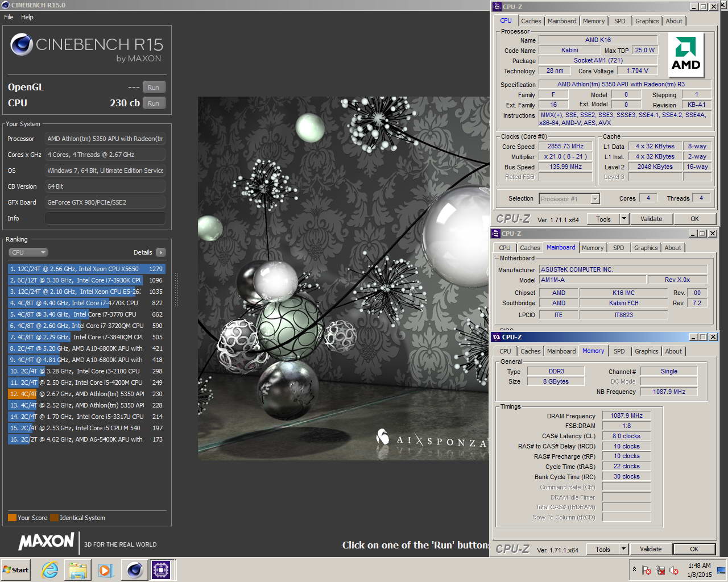
Task: Show hidden tray icons arrow
Action: pos(634,569)
